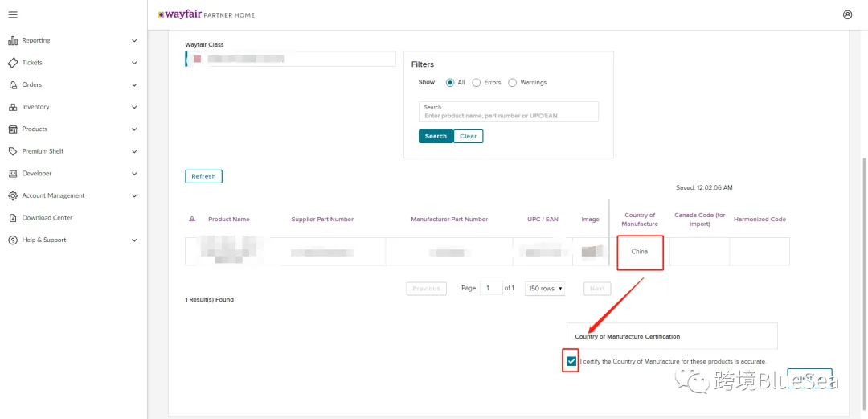The image size is (868, 419).
Task: Open the hamburger menu icon
Action: [13, 15]
